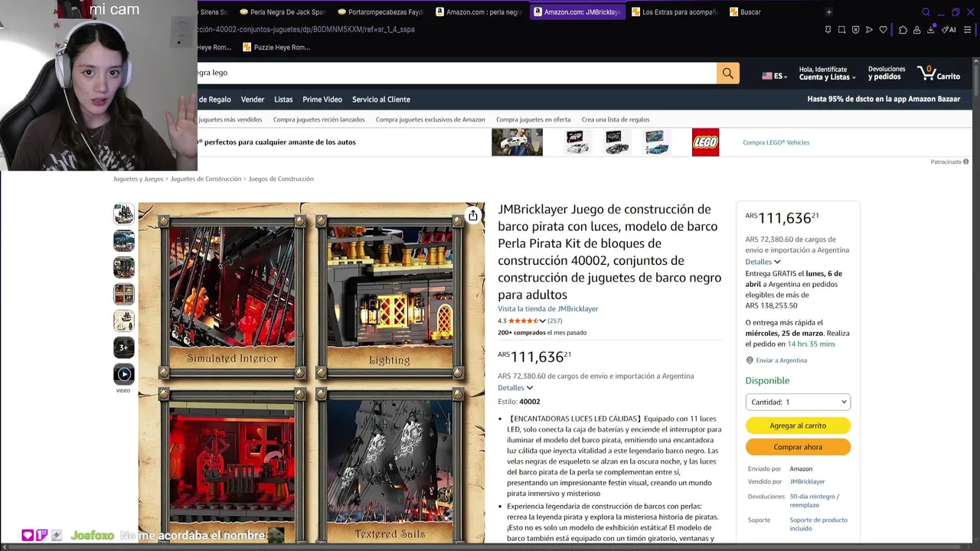Open Vender in Amazon navigation
980x551 pixels.
pos(253,99)
